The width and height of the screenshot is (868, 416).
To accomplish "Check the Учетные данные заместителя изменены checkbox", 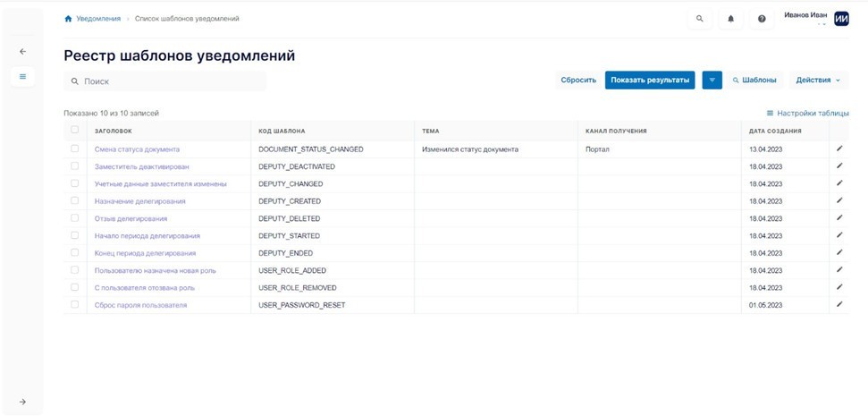I will tap(75, 183).
